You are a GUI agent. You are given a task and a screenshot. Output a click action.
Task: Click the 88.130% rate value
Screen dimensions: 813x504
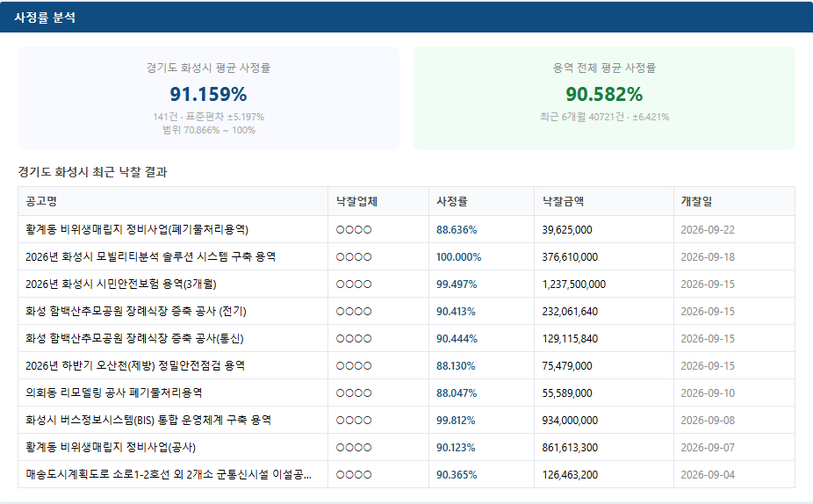click(456, 366)
